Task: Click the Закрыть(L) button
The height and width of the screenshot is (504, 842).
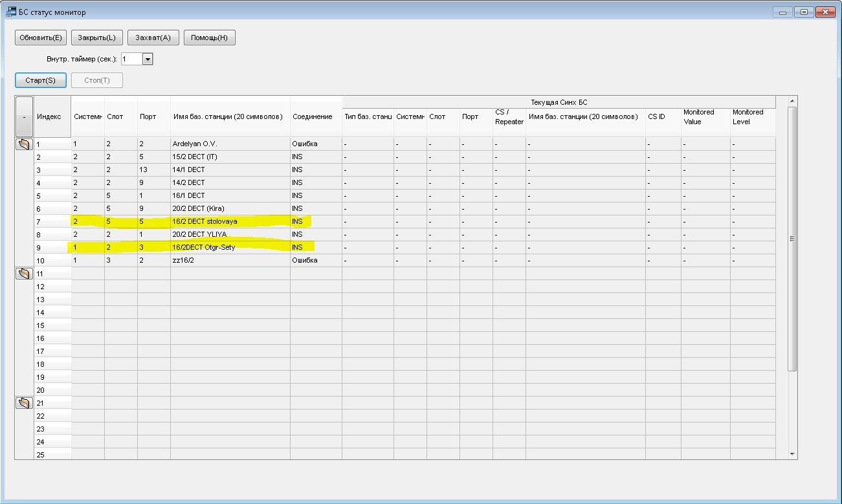Action: click(96, 38)
